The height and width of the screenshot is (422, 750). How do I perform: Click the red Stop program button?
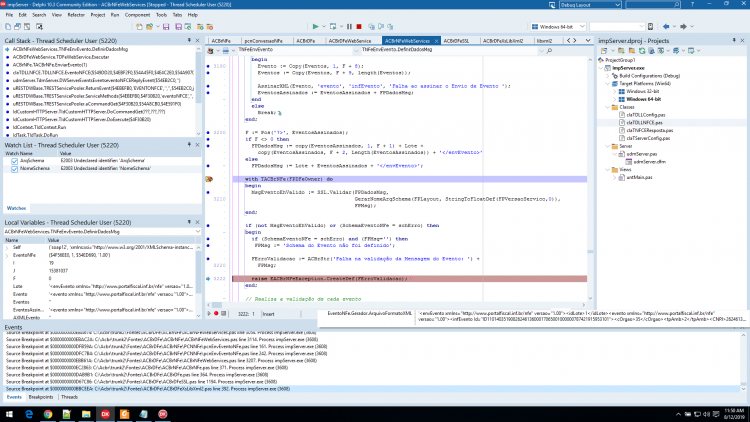[x=359, y=27]
